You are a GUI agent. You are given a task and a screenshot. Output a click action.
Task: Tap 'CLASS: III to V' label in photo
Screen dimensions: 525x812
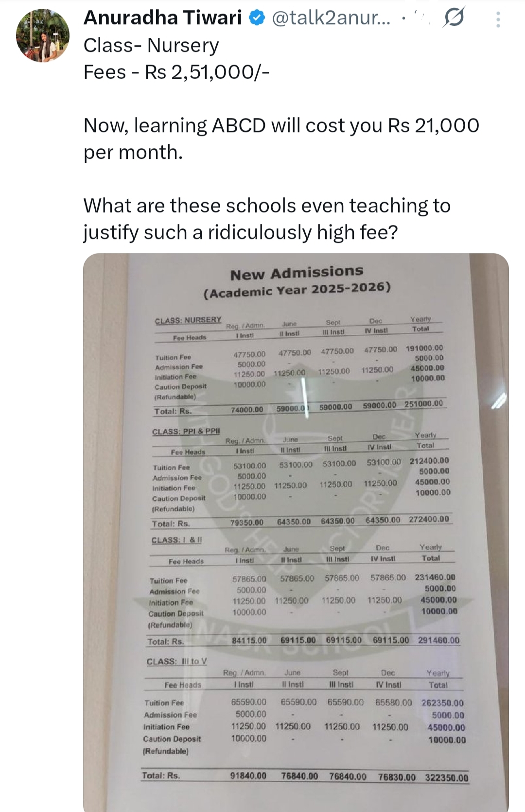pyautogui.click(x=177, y=661)
